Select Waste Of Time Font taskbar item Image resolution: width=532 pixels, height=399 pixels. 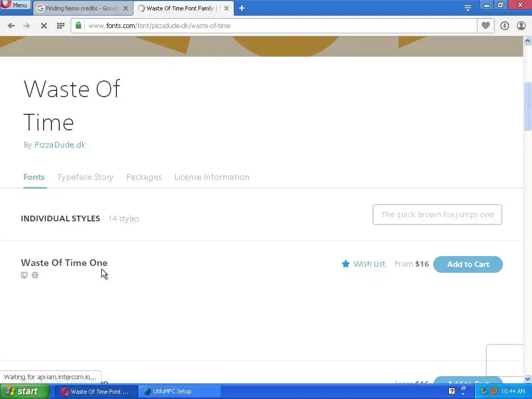[x=96, y=392]
